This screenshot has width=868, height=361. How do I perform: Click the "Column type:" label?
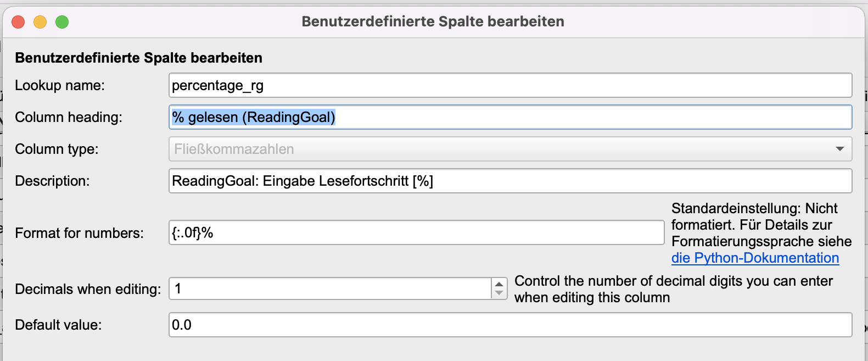(57, 149)
